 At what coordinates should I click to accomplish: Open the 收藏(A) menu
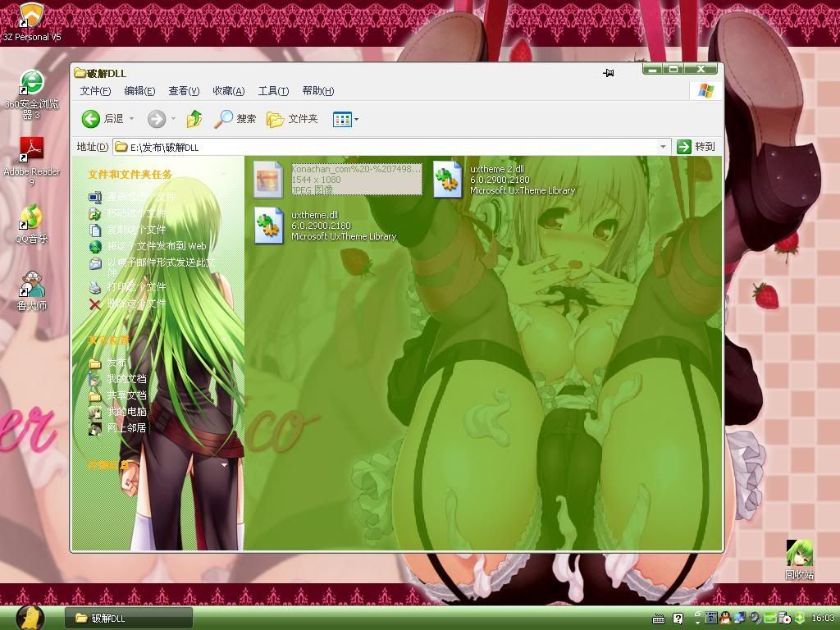coord(229,91)
